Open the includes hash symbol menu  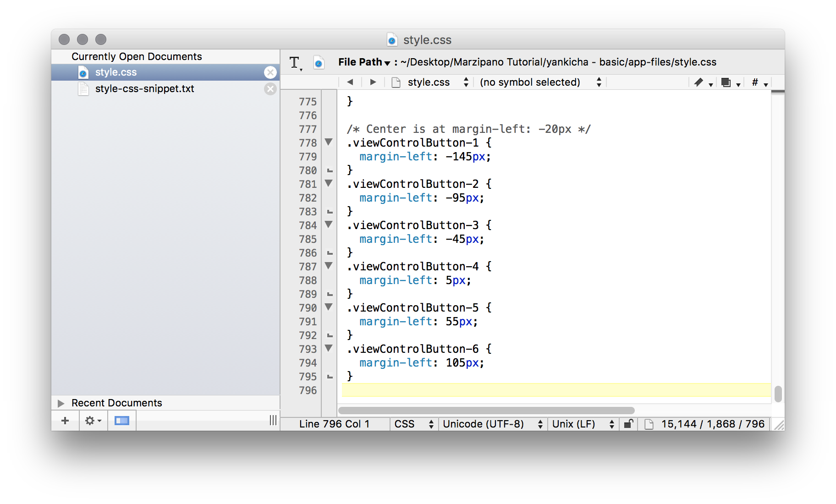point(759,82)
